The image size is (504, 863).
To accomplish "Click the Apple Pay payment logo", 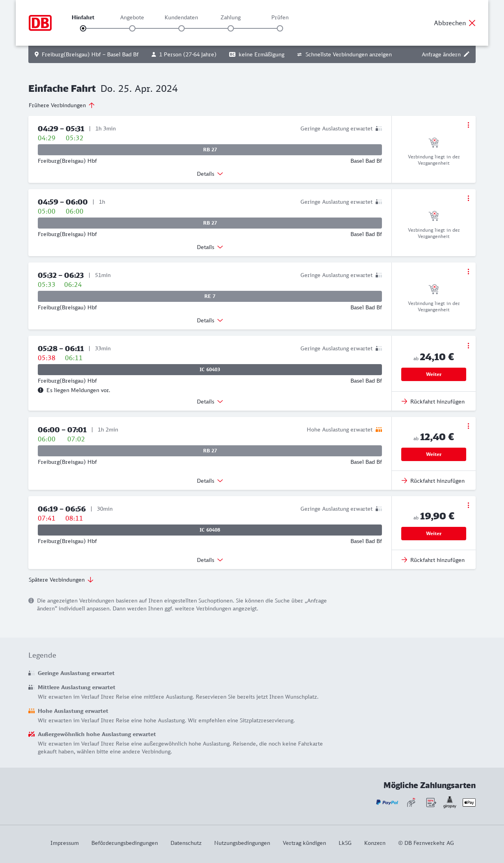I will click(469, 802).
